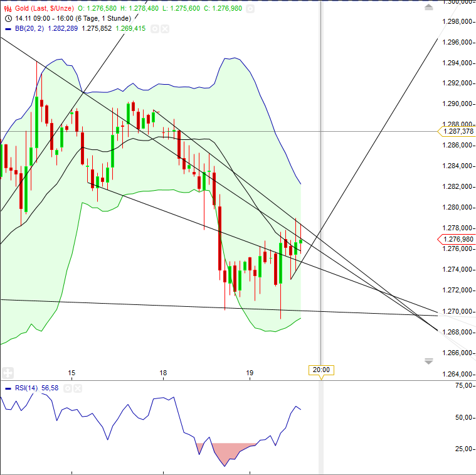476x475 pixels.
Task: Click 1.266,000 on price axis
Action: point(457,353)
